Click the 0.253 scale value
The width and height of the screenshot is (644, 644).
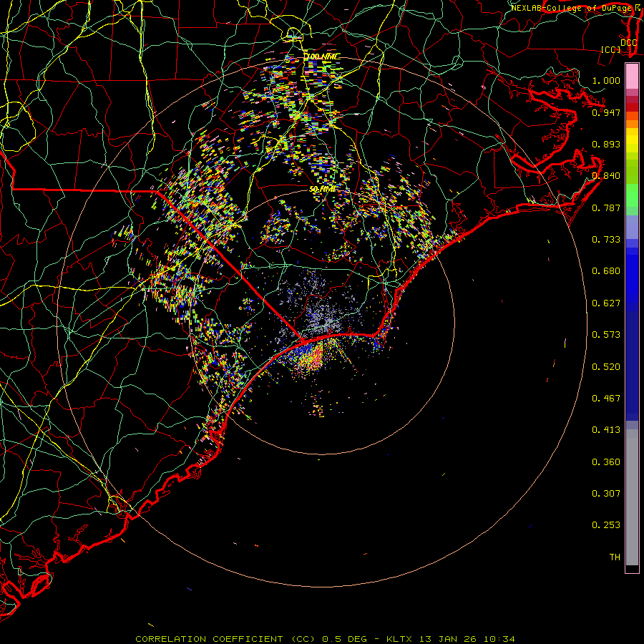click(x=606, y=525)
